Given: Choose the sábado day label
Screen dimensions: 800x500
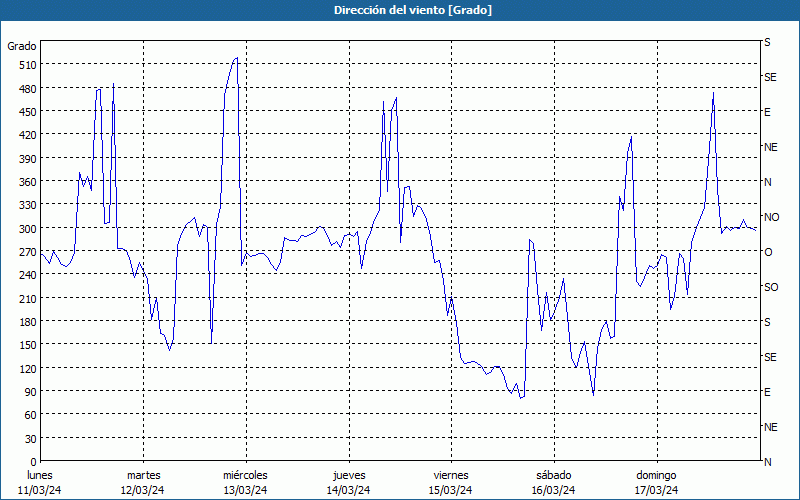Looking at the screenshot, I should pyautogui.click(x=554, y=476).
